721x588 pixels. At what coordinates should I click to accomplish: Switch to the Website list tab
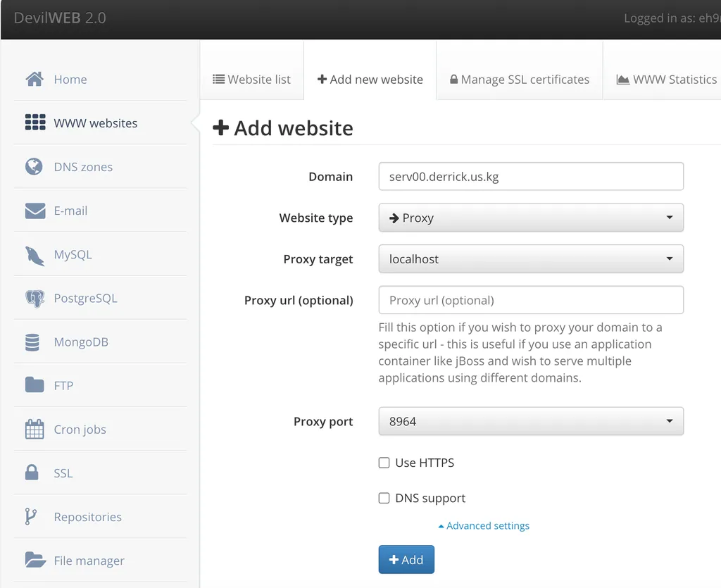click(x=251, y=79)
